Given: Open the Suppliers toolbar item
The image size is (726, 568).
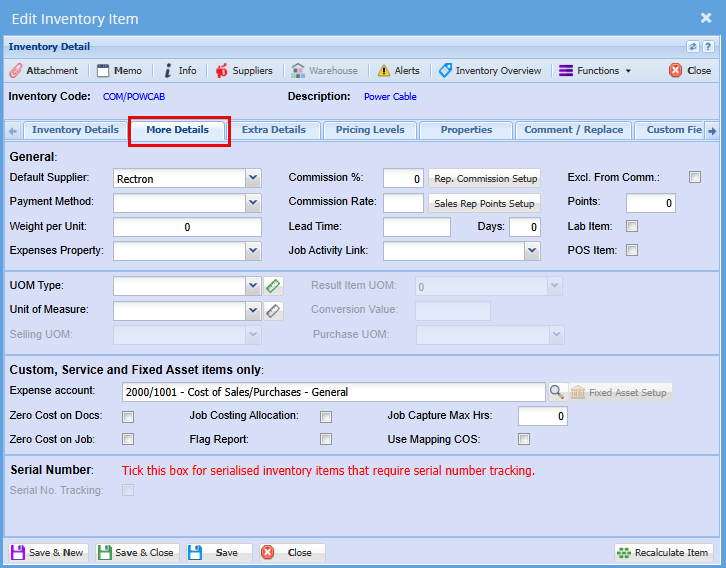Looking at the screenshot, I should [243, 71].
